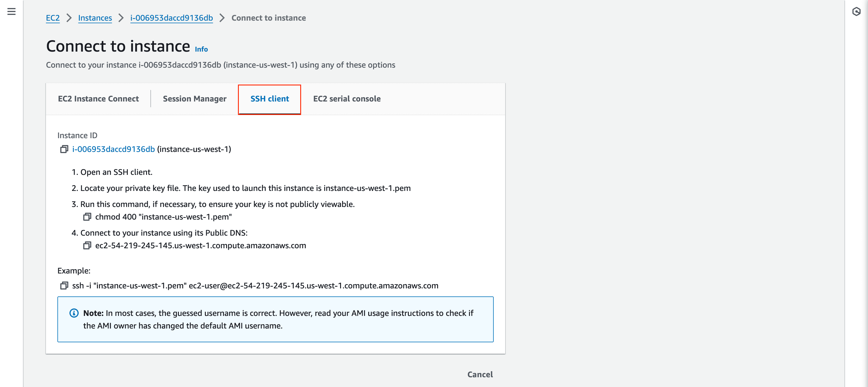This screenshot has width=868, height=387.
Task: Copy the example ssh command
Action: point(64,286)
